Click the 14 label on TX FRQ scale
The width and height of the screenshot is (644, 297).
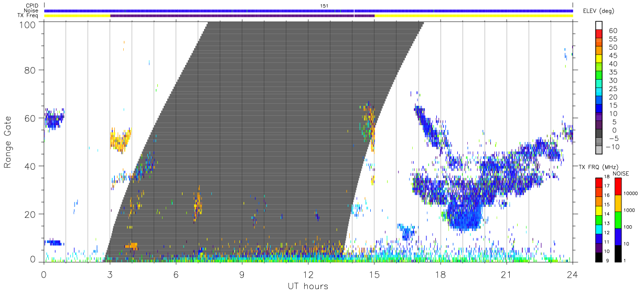(x=606, y=214)
